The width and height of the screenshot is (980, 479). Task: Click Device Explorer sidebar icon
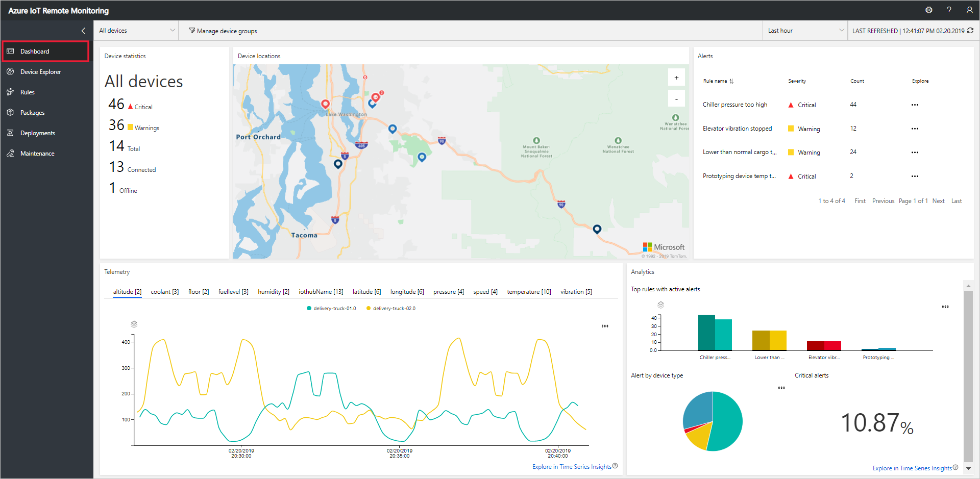[10, 72]
